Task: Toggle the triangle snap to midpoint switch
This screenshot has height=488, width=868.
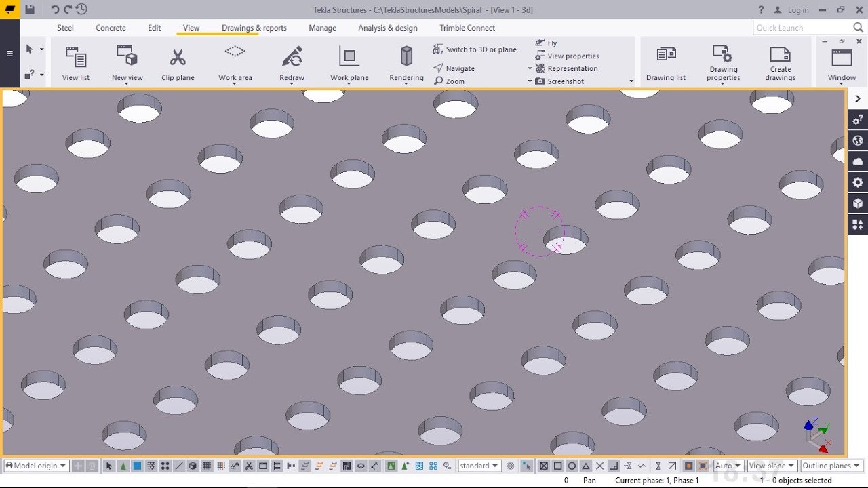Action: (585, 466)
